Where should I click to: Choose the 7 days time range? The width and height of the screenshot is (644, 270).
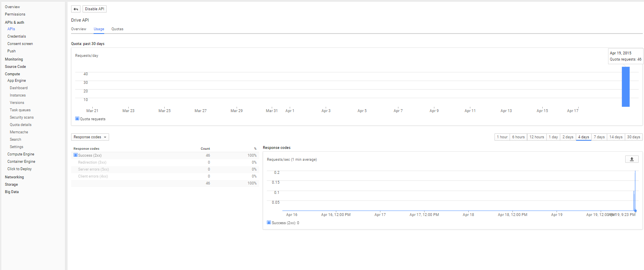tap(599, 137)
